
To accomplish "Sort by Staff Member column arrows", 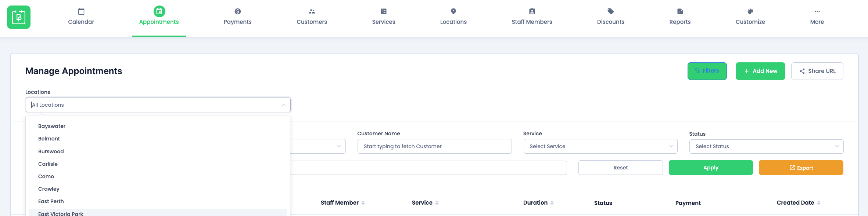I will point(363,203).
